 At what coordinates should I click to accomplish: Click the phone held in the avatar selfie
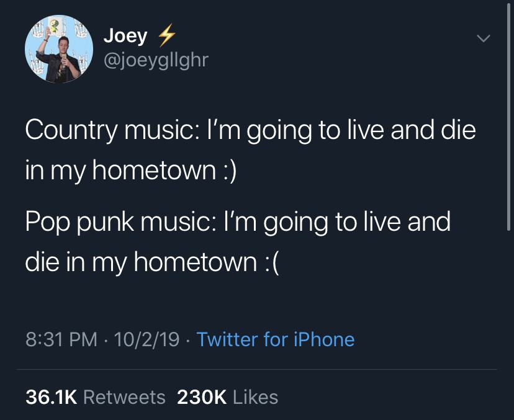tap(64, 58)
